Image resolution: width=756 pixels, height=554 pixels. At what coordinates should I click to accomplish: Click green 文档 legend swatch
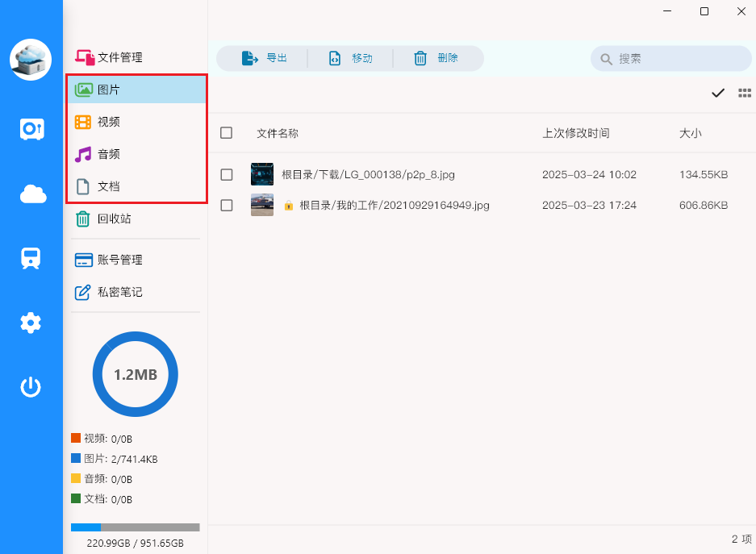76,498
